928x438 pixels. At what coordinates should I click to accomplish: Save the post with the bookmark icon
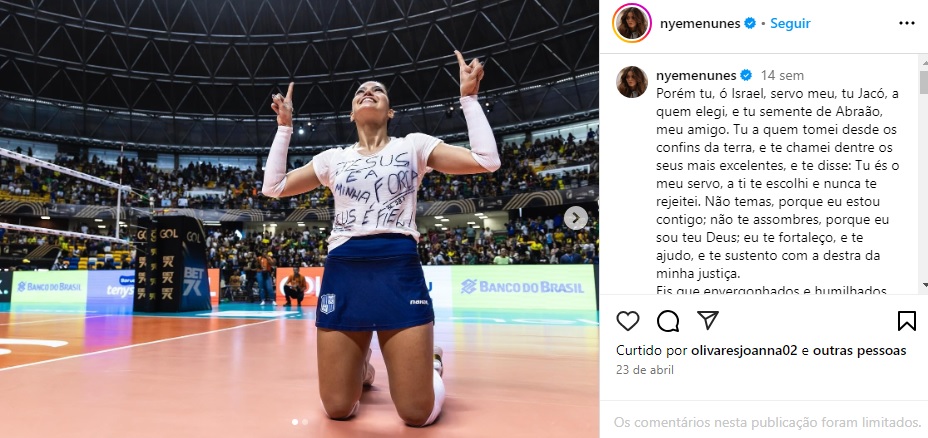(906, 321)
